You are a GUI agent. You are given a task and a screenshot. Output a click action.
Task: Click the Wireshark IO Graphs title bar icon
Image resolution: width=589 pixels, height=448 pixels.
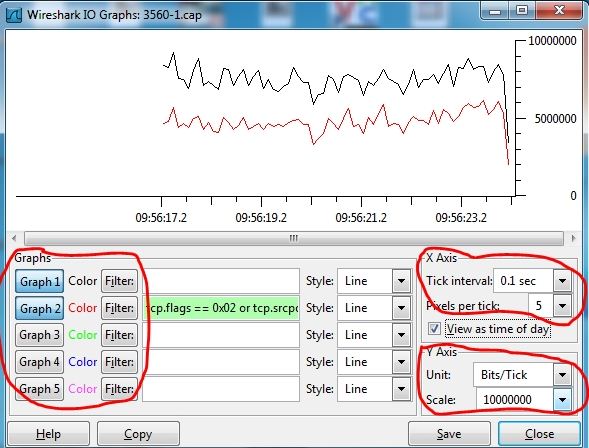coord(15,15)
